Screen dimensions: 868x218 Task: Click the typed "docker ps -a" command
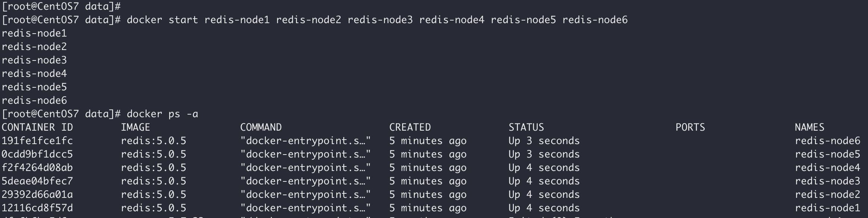(x=162, y=114)
